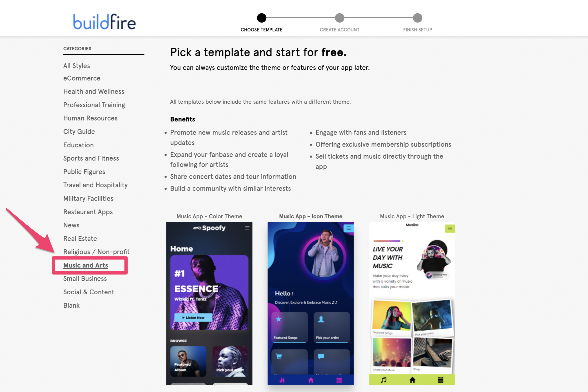588x392 pixels.
Task: Open the Spoofy hamburger menu icon
Action: tap(247, 228)
